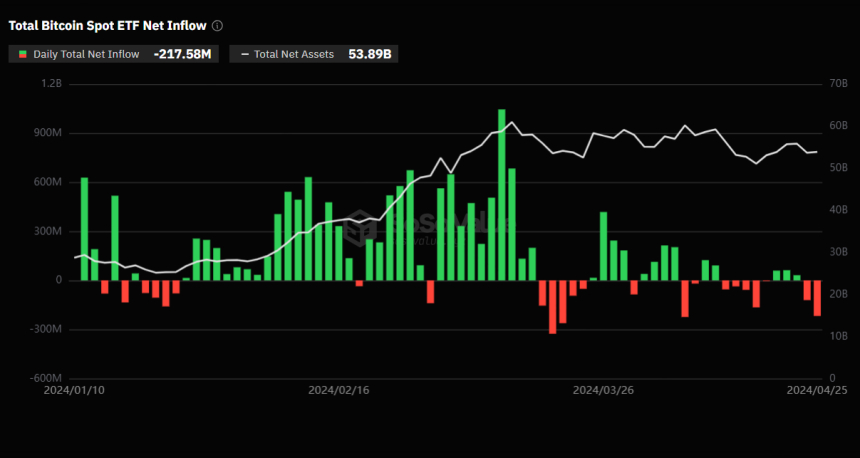Click the first green bar at the far left
This screenshot has height=458, width=860.
(84, 228)
